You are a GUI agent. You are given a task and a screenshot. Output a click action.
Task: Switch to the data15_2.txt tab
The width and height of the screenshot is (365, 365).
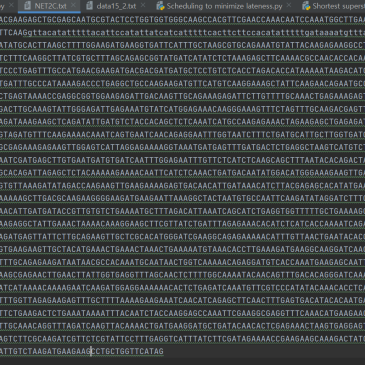[116, 6]
